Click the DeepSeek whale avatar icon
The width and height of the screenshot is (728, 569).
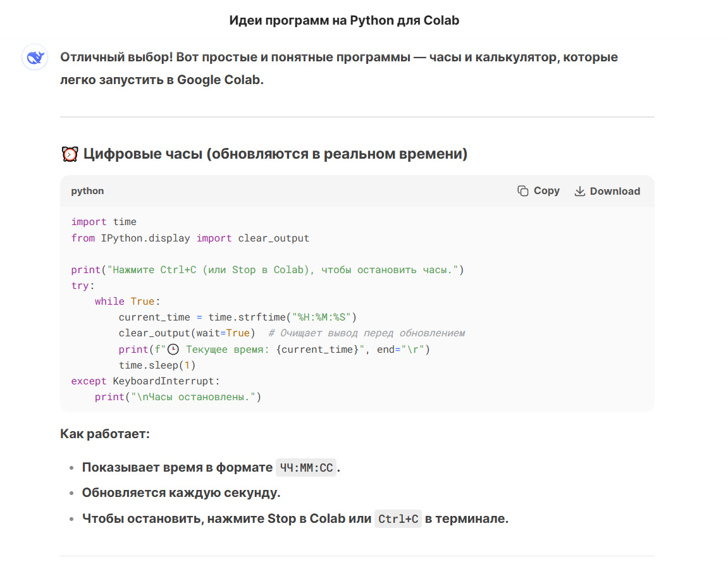(35, 57)
